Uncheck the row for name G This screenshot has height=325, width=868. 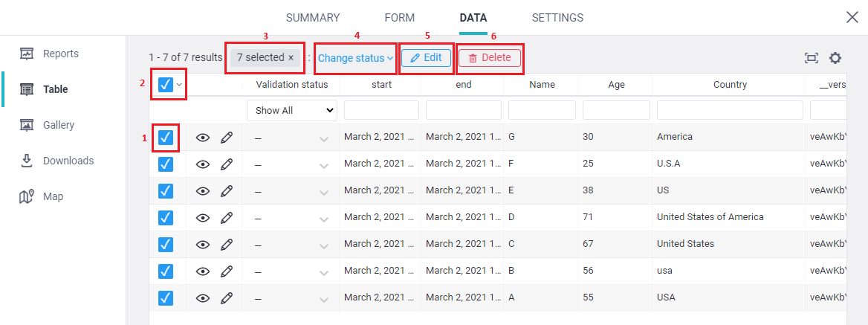[x=166, y=138]
